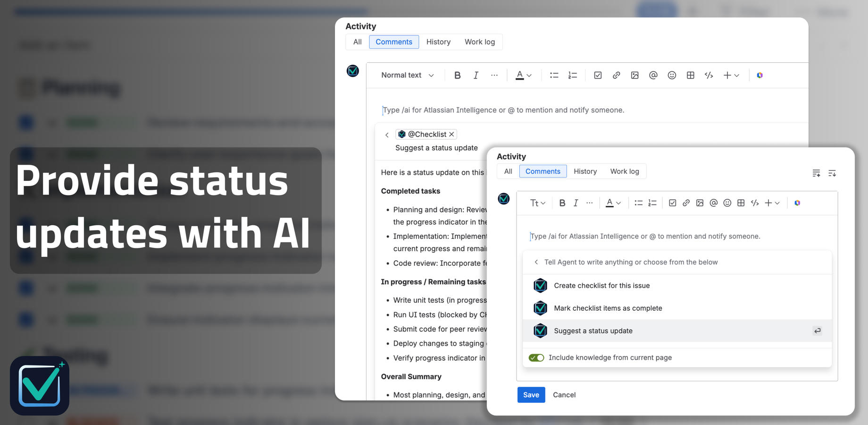Toggle italic formatting in the comment editor

(x=576, y=203)
